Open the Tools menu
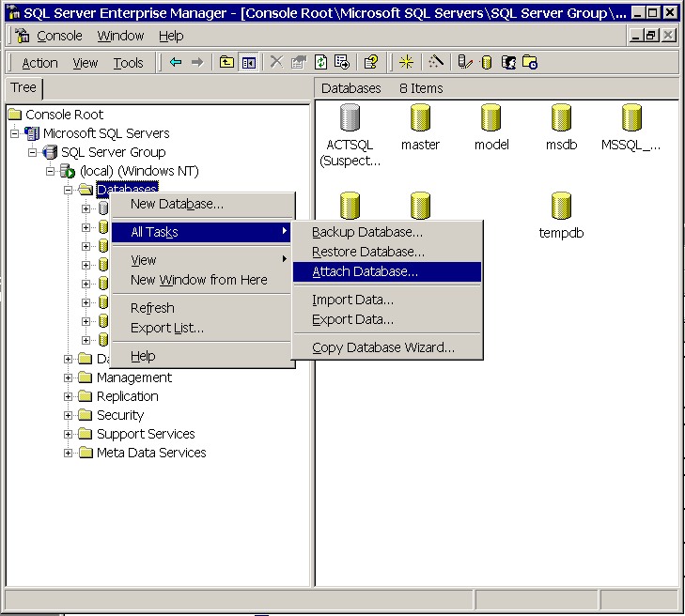Viewport: 685px width, 616px height. coord(129,63)
